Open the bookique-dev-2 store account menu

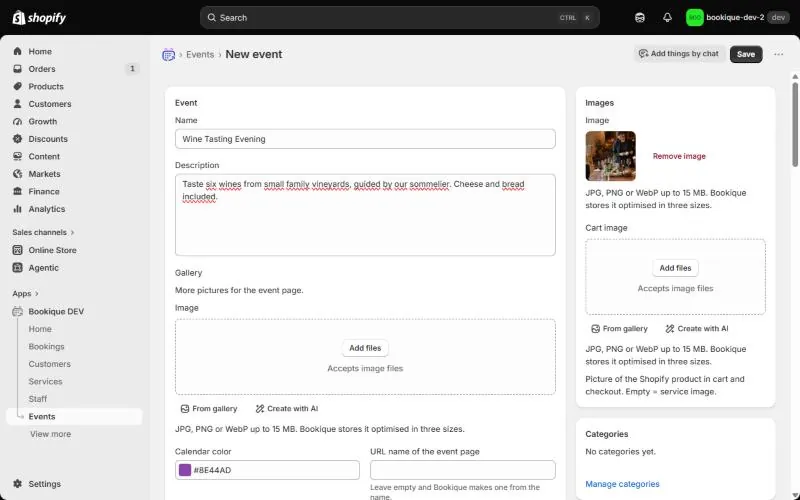pos(737,18)
